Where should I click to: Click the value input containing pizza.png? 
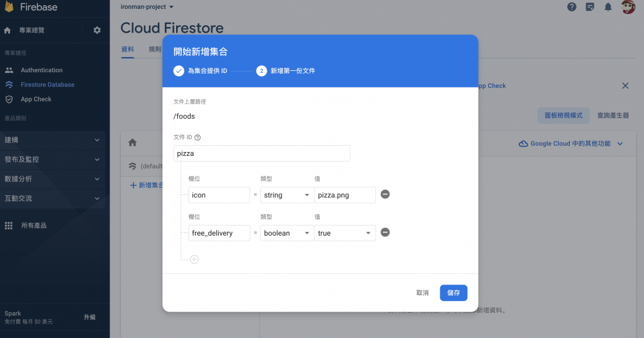[345, 195]
